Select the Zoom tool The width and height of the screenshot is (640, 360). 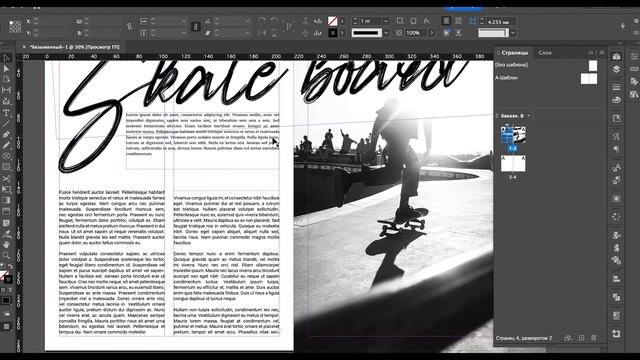pyautogui.click(x=6, y=256)
